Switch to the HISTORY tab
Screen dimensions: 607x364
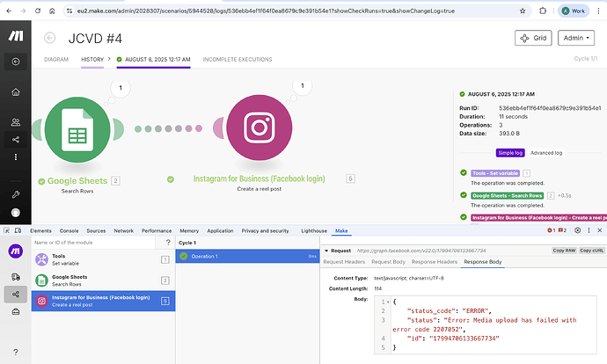92,60
